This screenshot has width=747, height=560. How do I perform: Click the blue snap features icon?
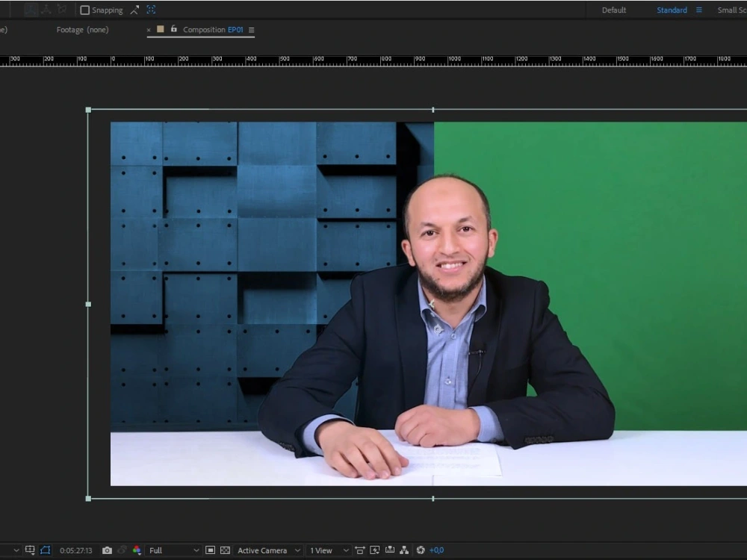(151, 10)
